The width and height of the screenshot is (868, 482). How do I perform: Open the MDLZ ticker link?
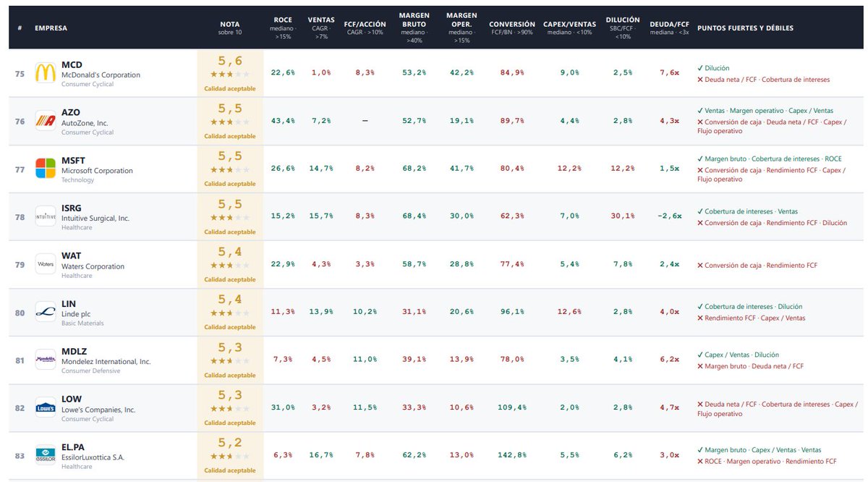click(75, 351)
